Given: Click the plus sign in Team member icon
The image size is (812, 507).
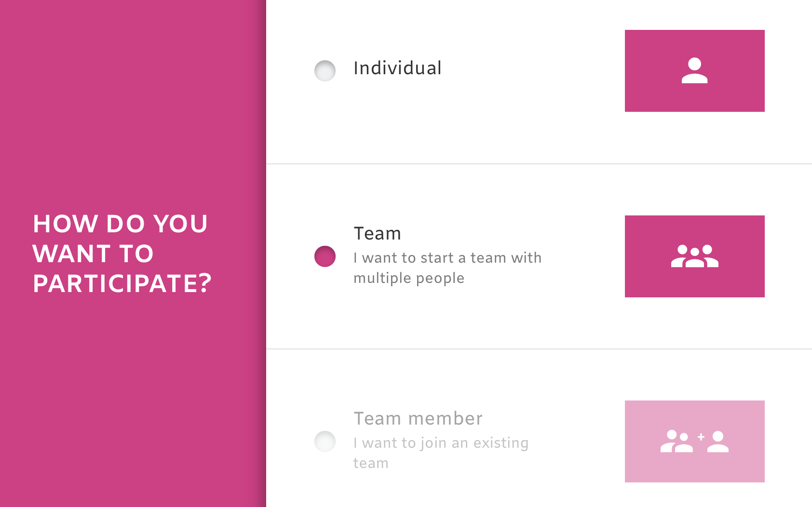Looking at the screenshot, I should [701, 437].
